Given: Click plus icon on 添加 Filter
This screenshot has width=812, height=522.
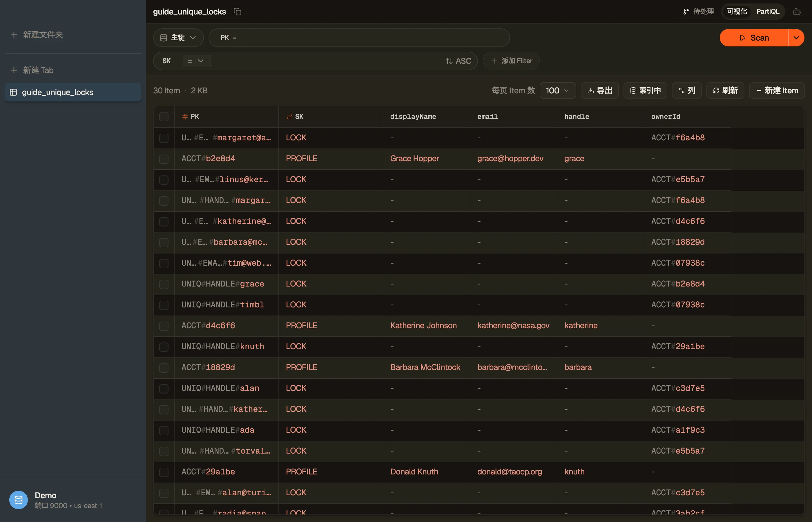Looking at the screenshot, I should tap(494, 61).
